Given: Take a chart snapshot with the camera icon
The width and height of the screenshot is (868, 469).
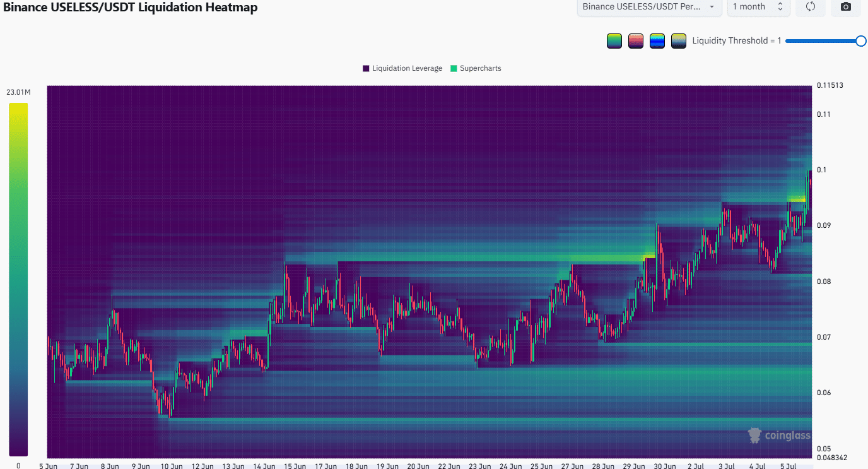Looking at the screenshot, I should [846, 7].
